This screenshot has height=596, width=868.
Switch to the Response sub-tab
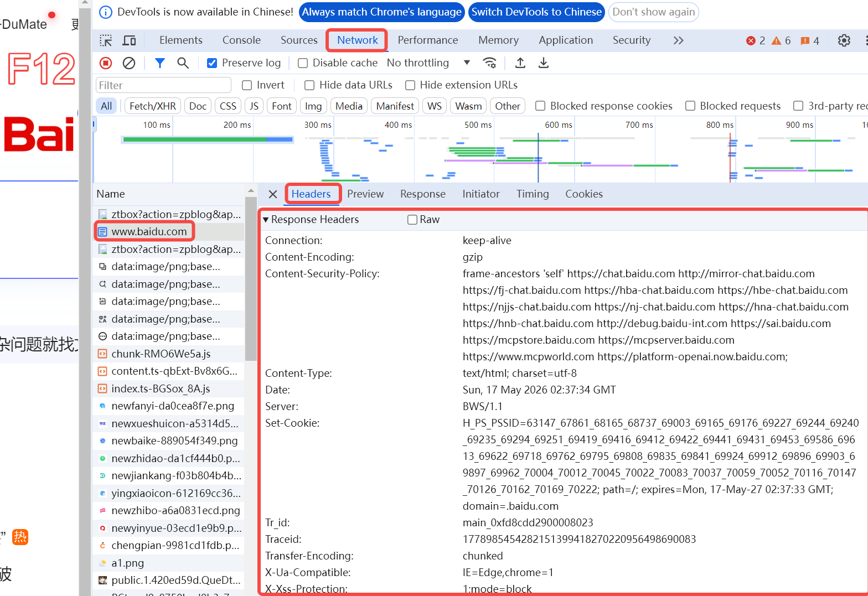pos(423,194)
